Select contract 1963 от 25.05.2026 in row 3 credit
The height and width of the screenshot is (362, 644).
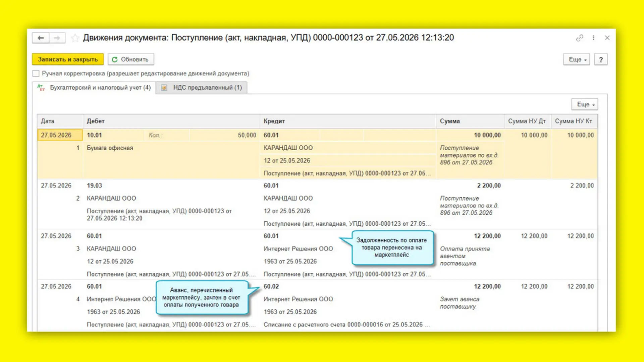point(290,261)
